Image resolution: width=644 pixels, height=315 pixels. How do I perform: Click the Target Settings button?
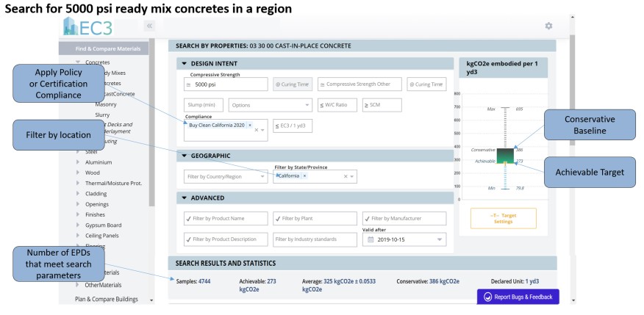coord(503,218)
